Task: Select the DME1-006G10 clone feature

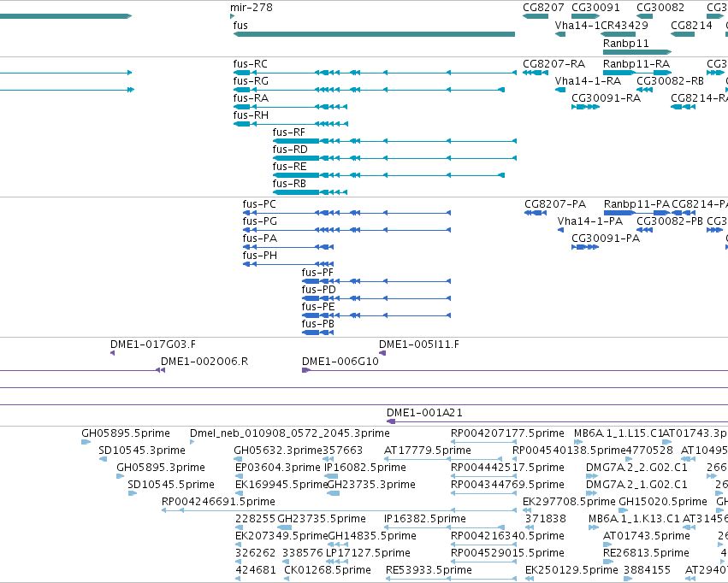Action: pyautogui.click(x=515, y=370)
